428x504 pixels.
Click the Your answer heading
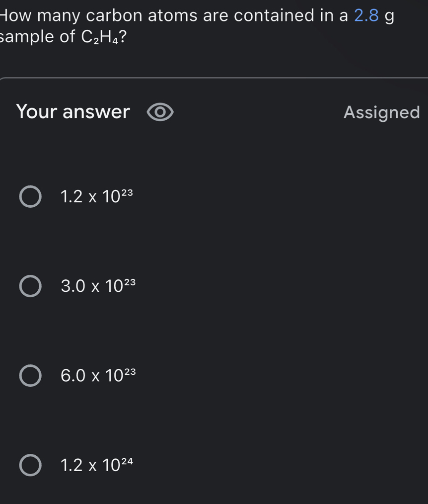pos(73,111)
